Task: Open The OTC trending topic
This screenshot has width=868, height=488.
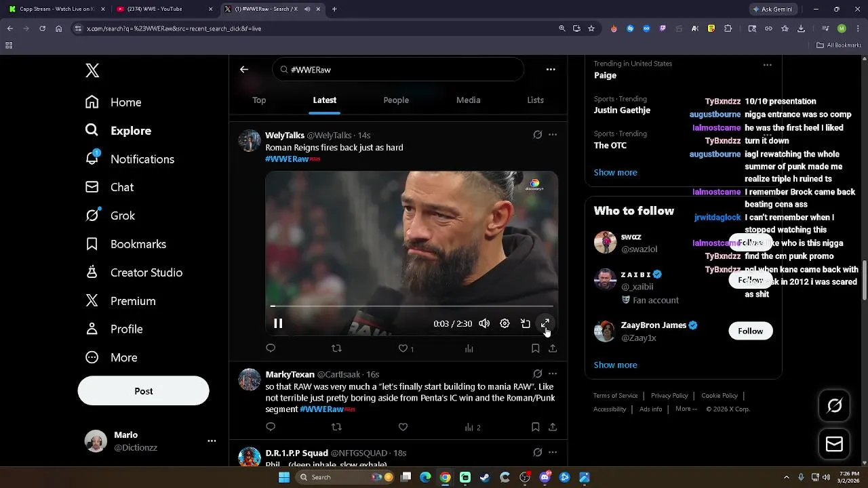Action: pos(610,146)
